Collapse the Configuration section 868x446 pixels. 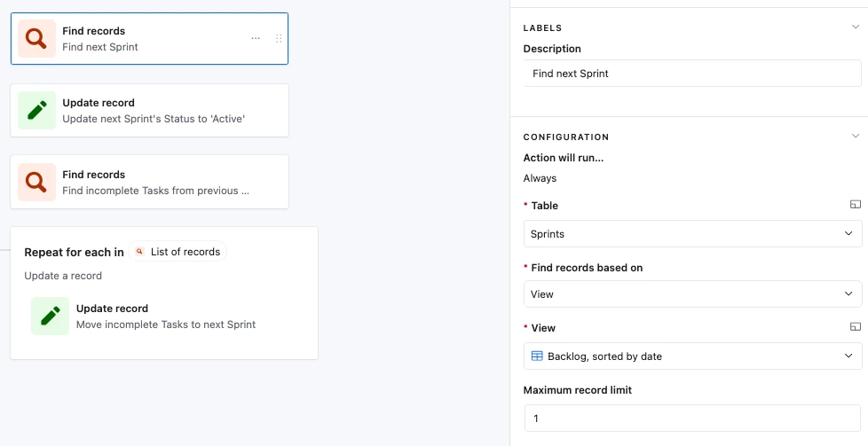tap(856, 137)
